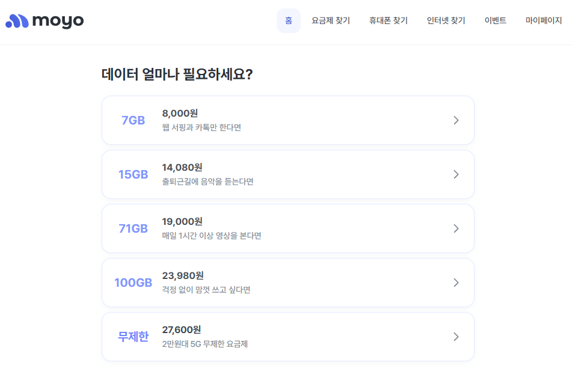The image size is (584, 392).
Task: Switch to the 요금제 찾기 menu
Action: pos(330,20)
